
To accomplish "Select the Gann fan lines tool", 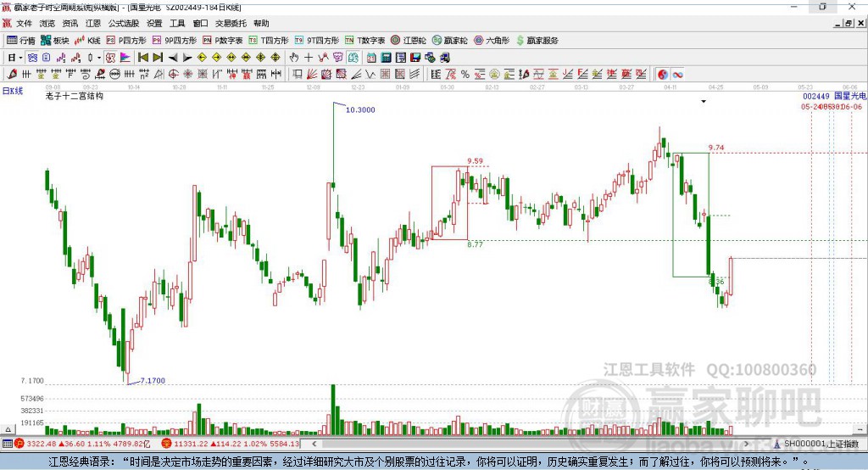I will click(x=313, y=74).
